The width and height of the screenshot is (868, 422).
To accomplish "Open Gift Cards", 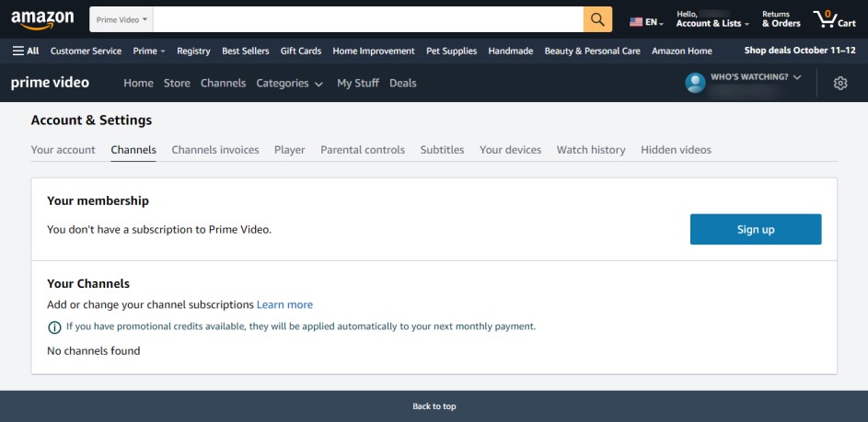I will coord(301,51).
